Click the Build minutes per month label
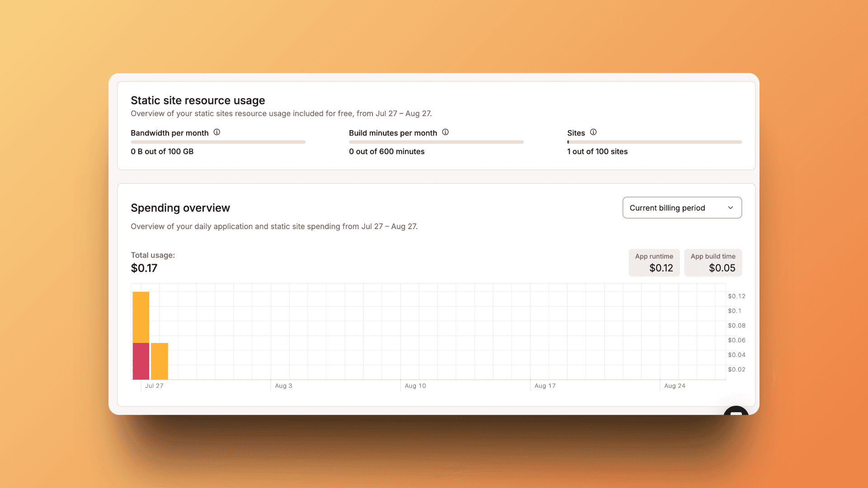The image size is (868, 488). [393, 133]
